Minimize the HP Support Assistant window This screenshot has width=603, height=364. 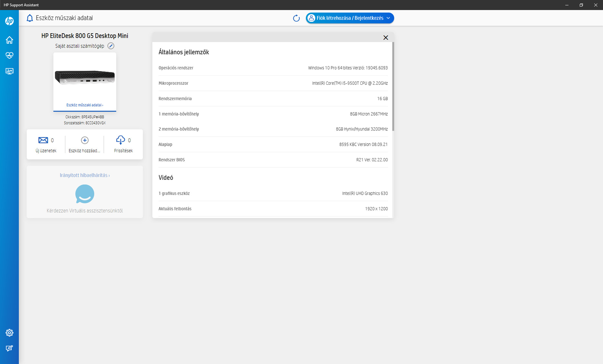tap(567, 5)
